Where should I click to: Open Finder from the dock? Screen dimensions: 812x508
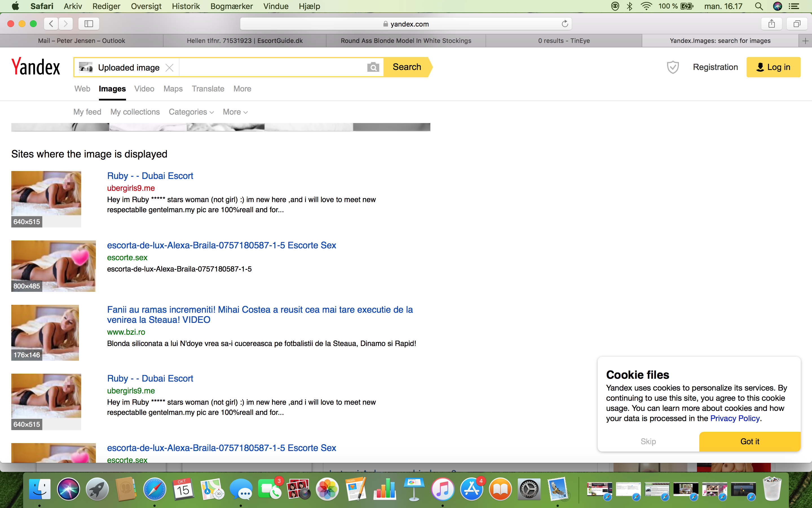(x=39, y=489)
